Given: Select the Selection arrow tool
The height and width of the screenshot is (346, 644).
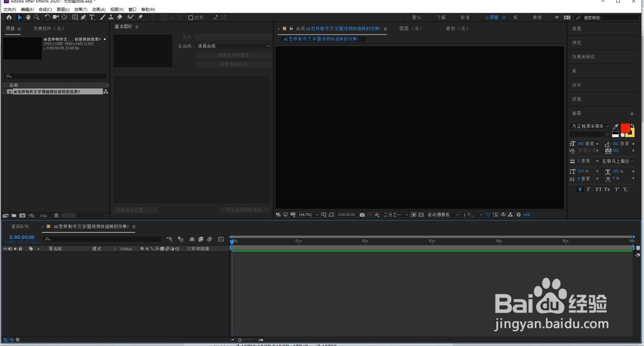Looking at the screenshot, I should [x=20, y=17].
